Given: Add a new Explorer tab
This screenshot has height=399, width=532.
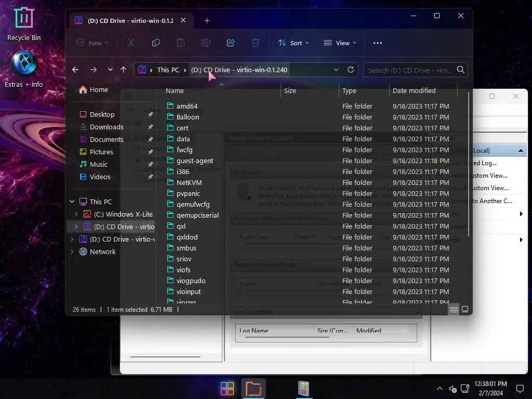Looking at the screenshot, I should [x=207, y=21].
